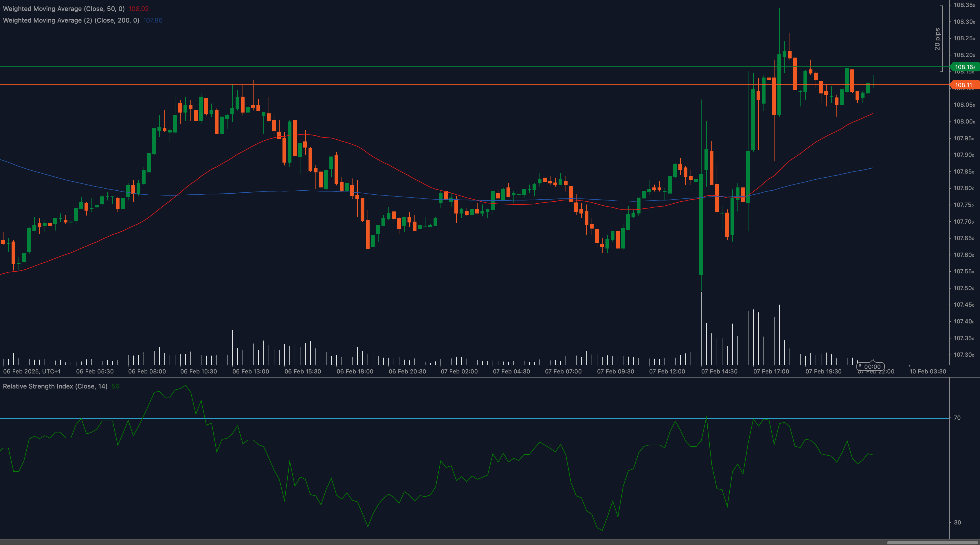The width and height of the screenshot is (980, 545).
Task: Click the blue WMA value 107.86
Action: [153, 20]
